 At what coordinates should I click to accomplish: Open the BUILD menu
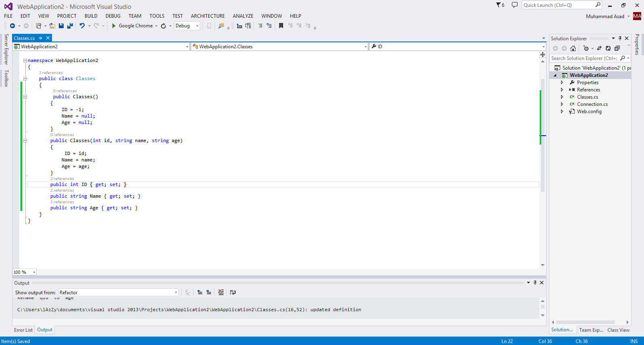pos(91,16)
